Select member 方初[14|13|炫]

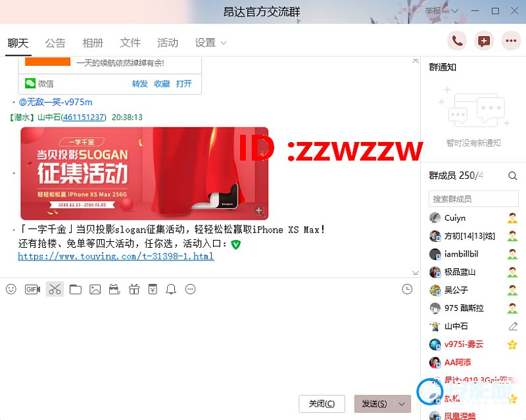pyautogui.click(x=473, y=236)
